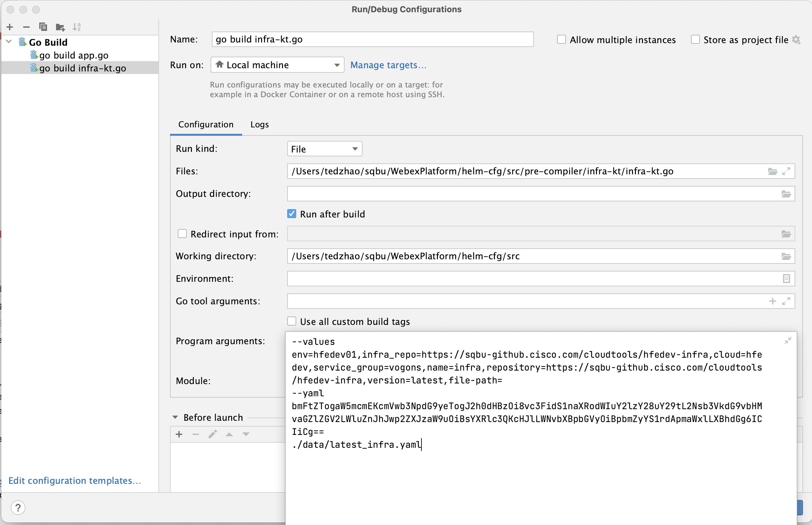Switch to the Logs tab
Screen dimensions: 812x525
pos(260,124)
